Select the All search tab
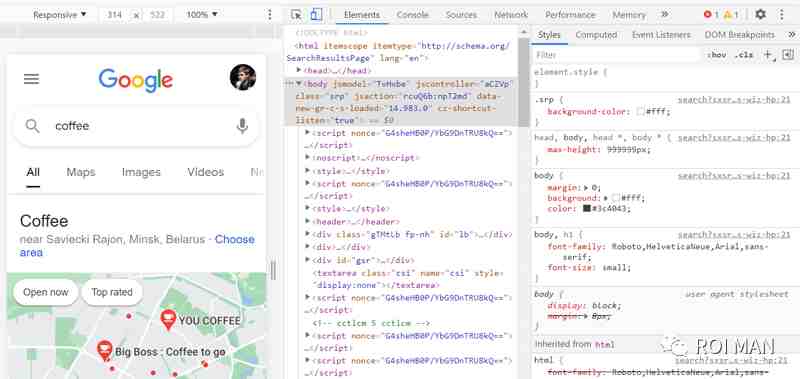The width and height of the screenshot is (800, 379). (33, 172)
